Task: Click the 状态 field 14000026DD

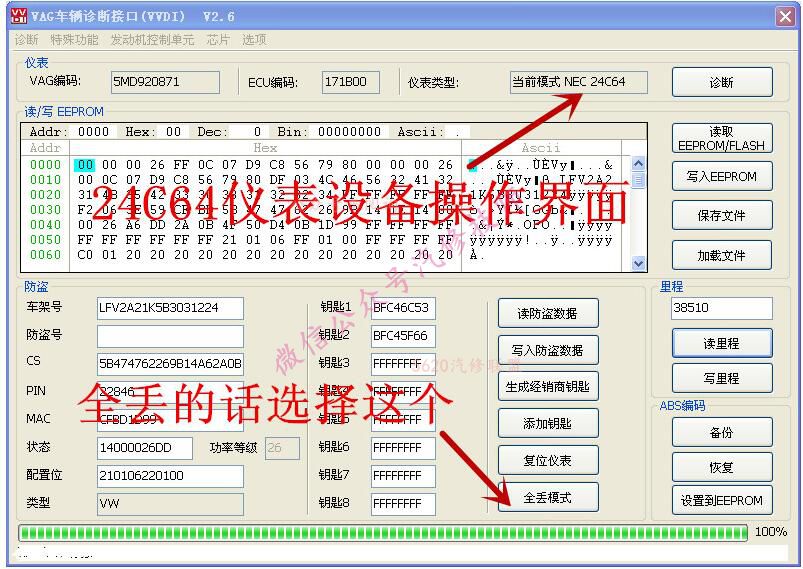Action: point(145,448)
